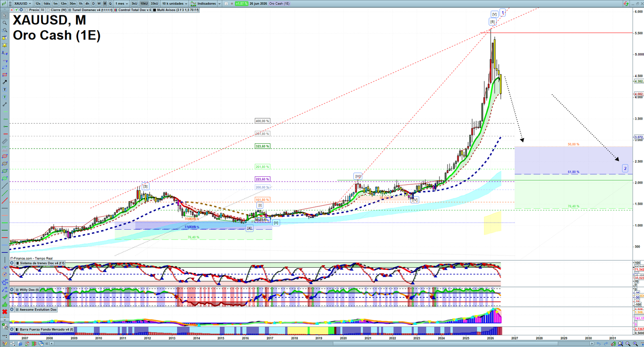Toggle the Cierre (W) checkbox

pyautogui.click(x=48, y=10)
